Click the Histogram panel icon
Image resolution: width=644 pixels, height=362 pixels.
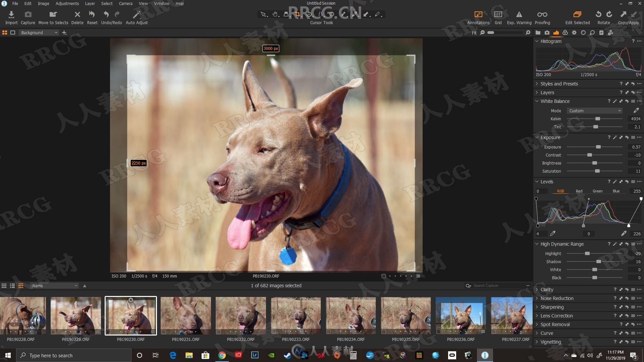pos(556,32)
